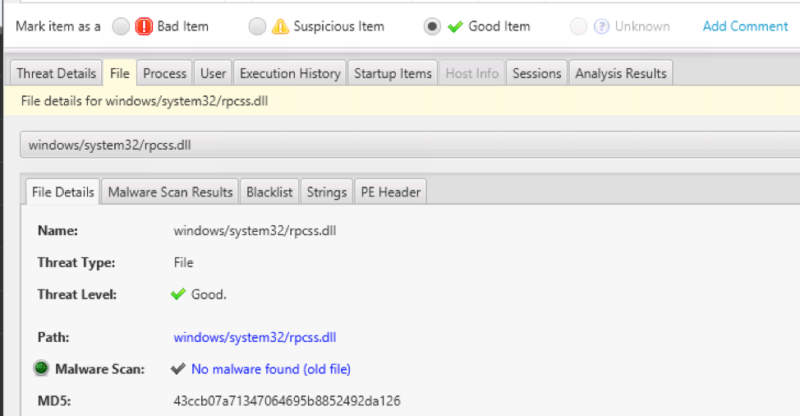This screenshot has height=416, width=800.
Task: Open the Execution History tab
Action: pos(290,74)
